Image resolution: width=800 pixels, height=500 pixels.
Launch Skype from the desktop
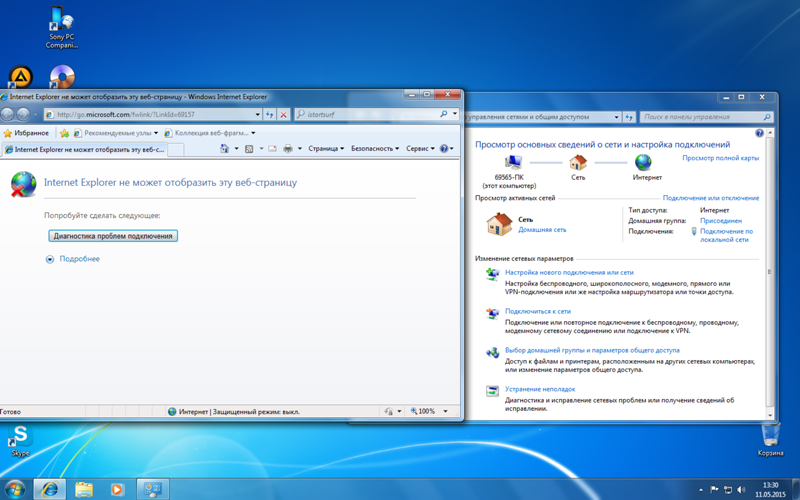click(20, 440)
